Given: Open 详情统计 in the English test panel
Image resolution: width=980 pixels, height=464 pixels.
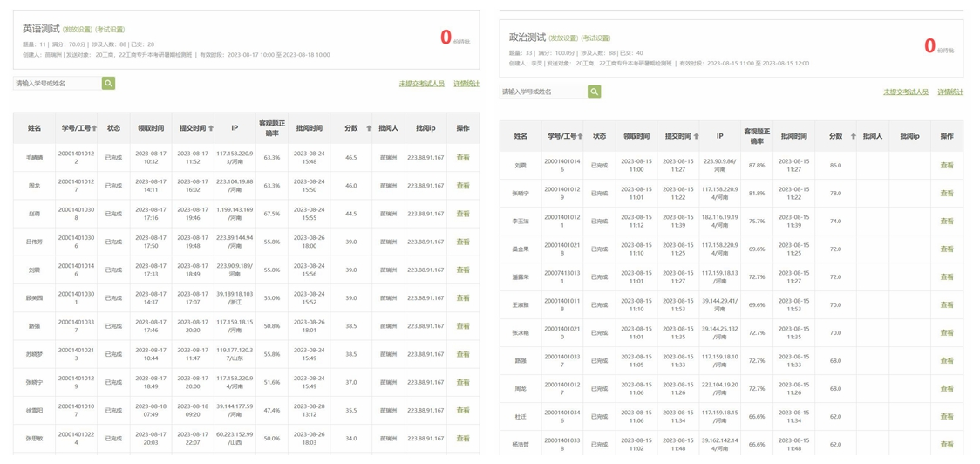Looking at the screenshot, I should 466,84.
